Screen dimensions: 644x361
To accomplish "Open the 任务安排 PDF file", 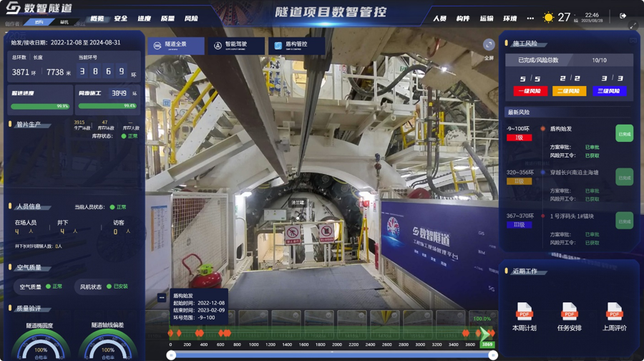I will [569, 312].
